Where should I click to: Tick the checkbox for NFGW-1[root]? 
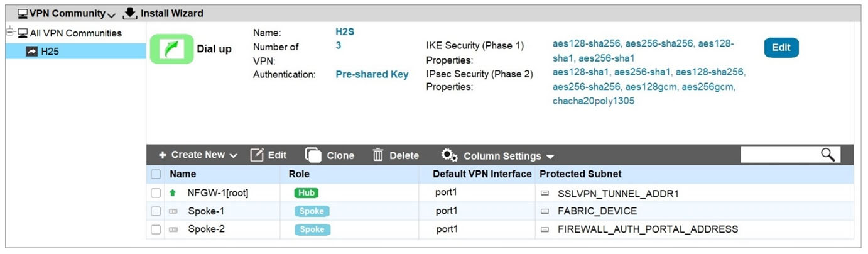(x=156, y=194)
